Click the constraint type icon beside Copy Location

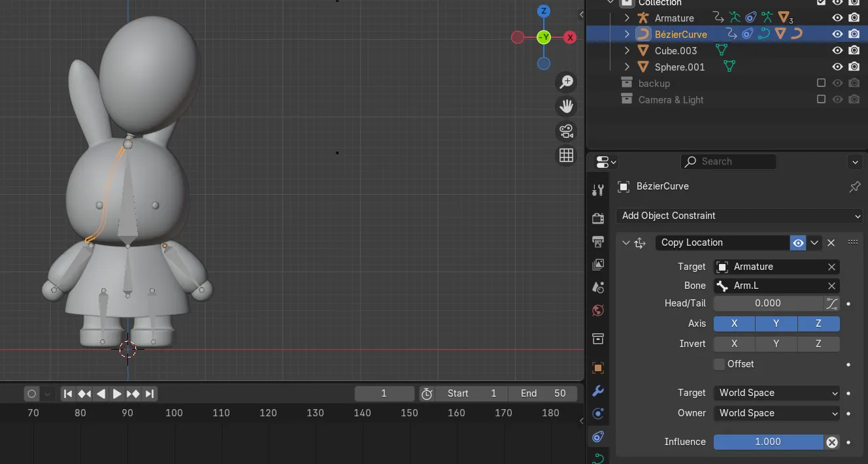tap(640, 242)
